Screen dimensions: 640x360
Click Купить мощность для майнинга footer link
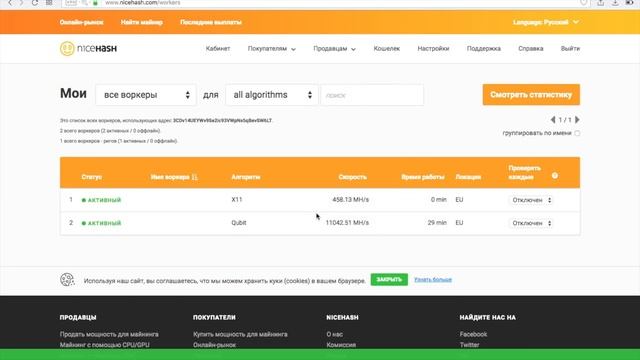(240, 334)
